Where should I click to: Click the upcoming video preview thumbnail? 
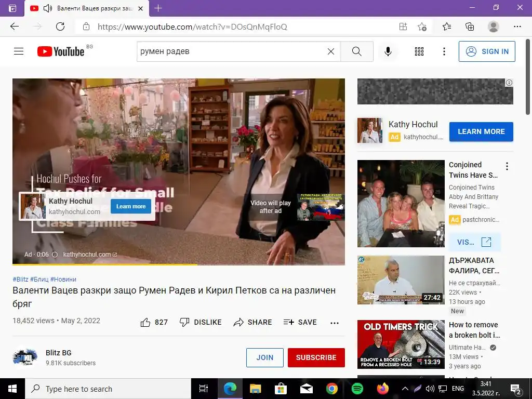coord(321,207)
